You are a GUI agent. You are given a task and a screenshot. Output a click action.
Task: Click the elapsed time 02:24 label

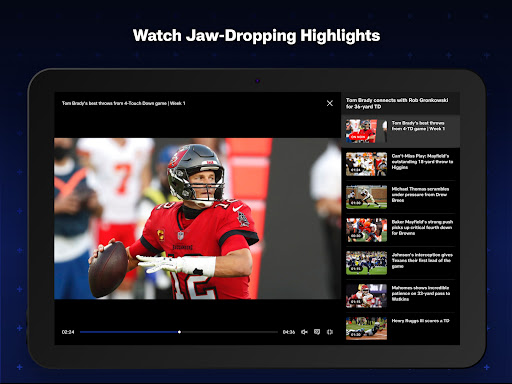tap(68, 332)
